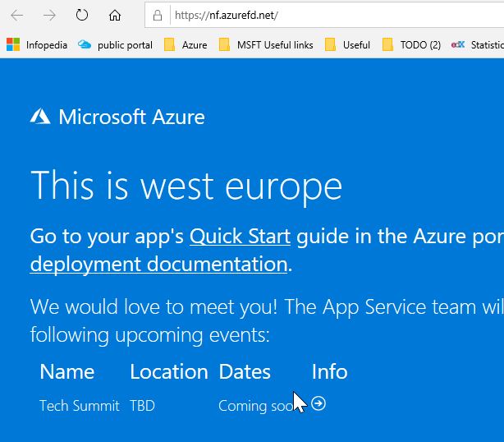Click the Location column header
Screen dimensions: 504x442
169,371
